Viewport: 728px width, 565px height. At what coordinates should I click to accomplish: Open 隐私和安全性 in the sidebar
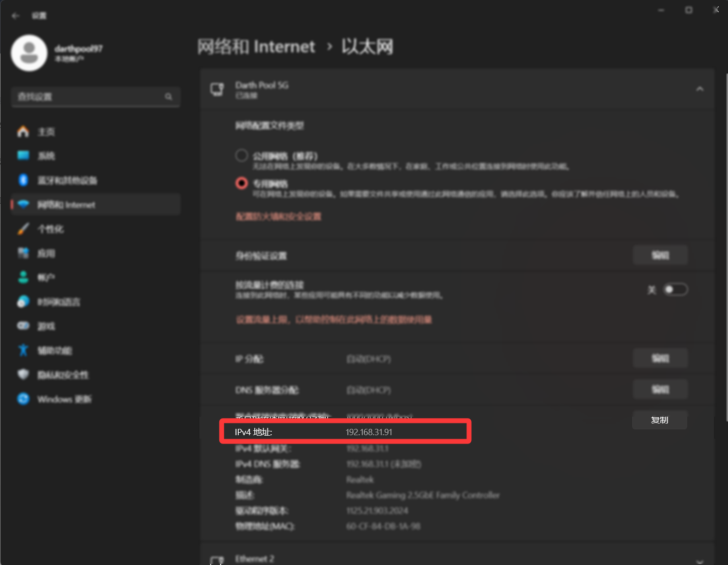[x=63, y=375]
